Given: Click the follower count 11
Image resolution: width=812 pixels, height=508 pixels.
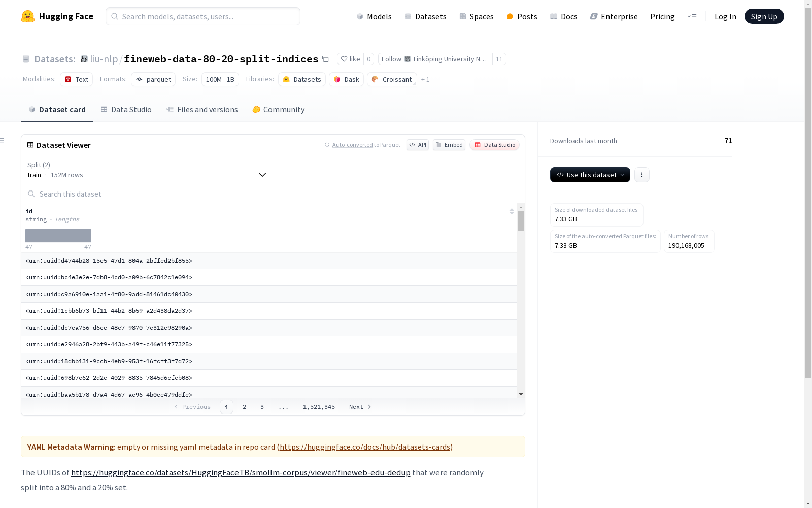Looking at the screenshot, I should 499,59.
